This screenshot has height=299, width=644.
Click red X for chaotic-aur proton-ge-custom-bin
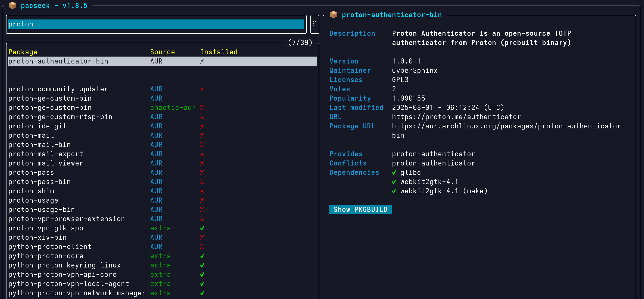point(202,108)
